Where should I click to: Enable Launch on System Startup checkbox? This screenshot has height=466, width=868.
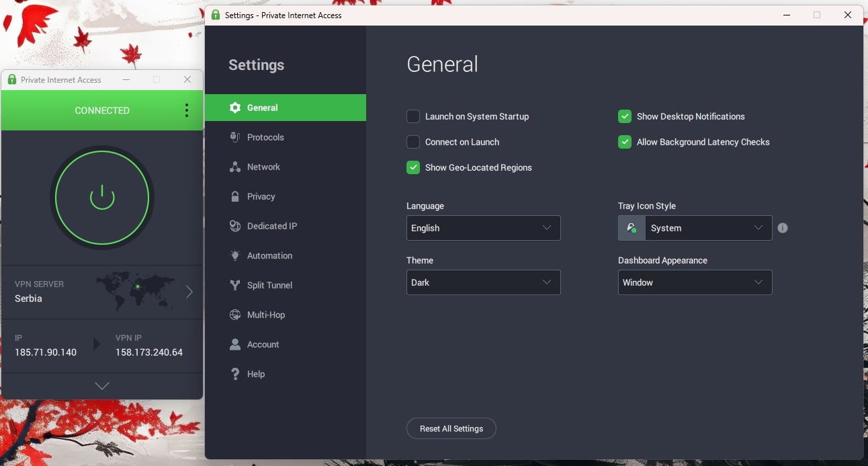(x=413, y=116)
